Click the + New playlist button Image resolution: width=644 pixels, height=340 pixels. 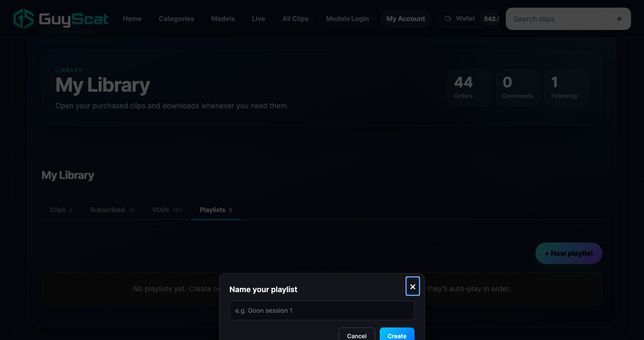coord(569,253)
